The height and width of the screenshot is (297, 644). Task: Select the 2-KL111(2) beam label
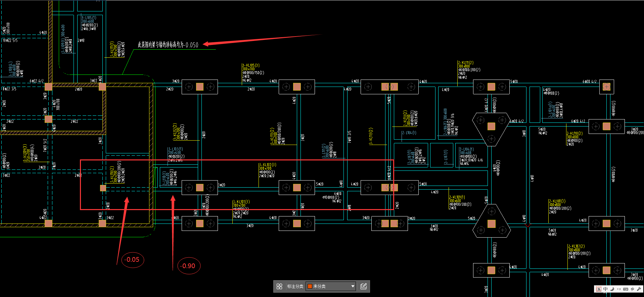(466, 63)
